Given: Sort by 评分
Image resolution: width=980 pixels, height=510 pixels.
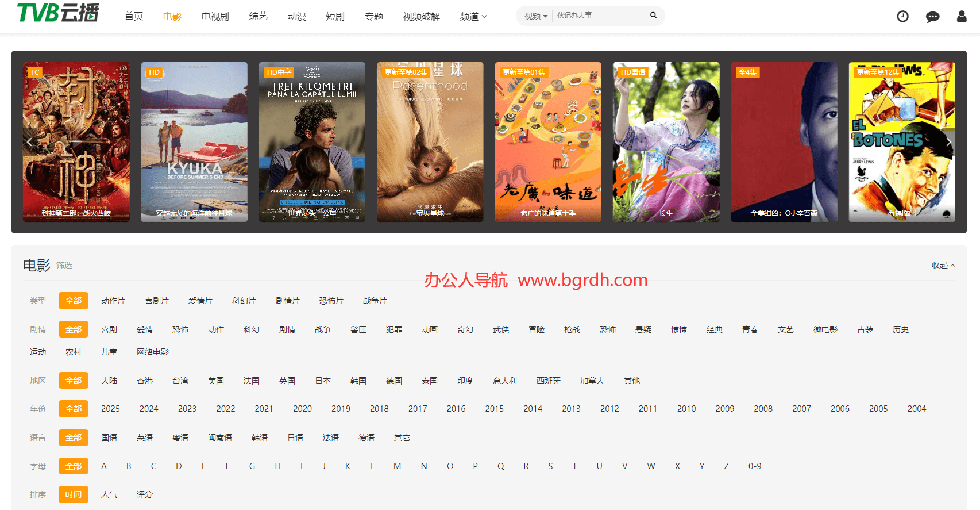Looking at the screenshot, I should [x=145, y=494].
